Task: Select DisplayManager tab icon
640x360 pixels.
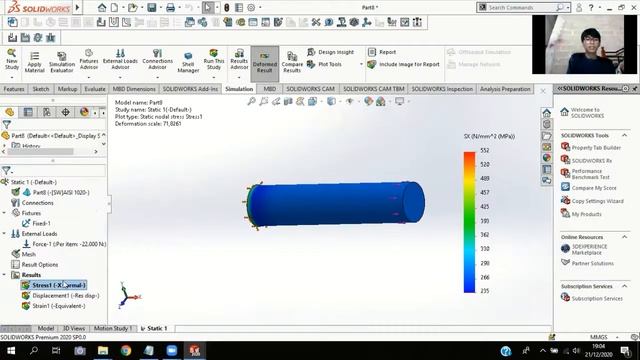Action: pyautogui.click(x=84, y=112)
